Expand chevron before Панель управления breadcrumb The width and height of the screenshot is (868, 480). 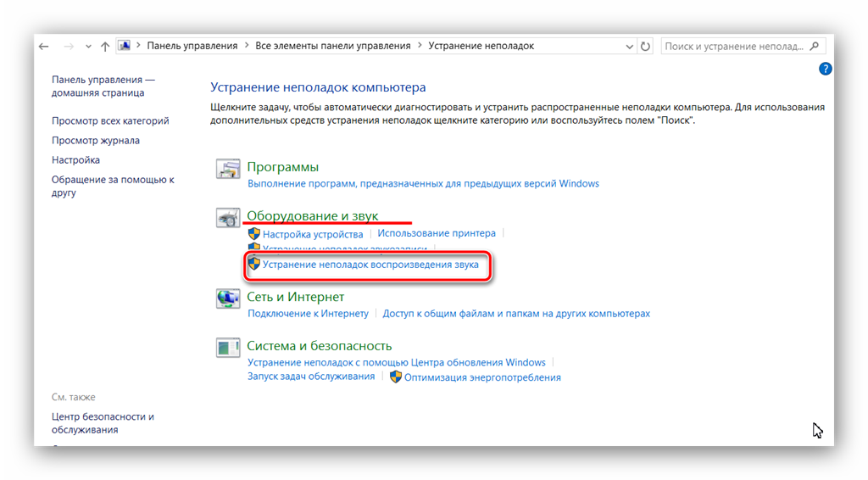(x=138, y=46)
